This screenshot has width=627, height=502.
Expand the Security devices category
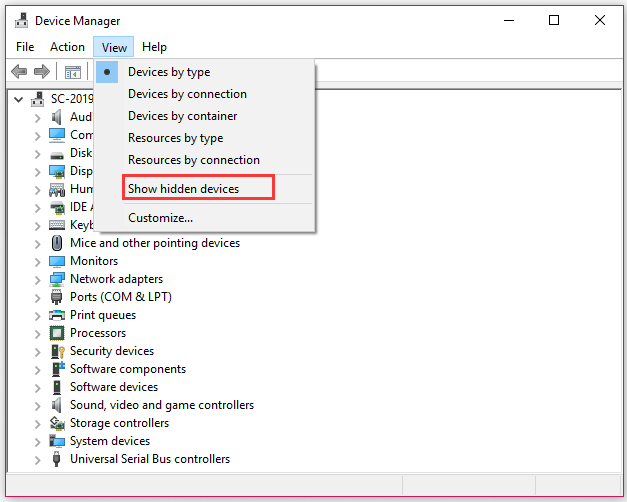tap(38, 352)
